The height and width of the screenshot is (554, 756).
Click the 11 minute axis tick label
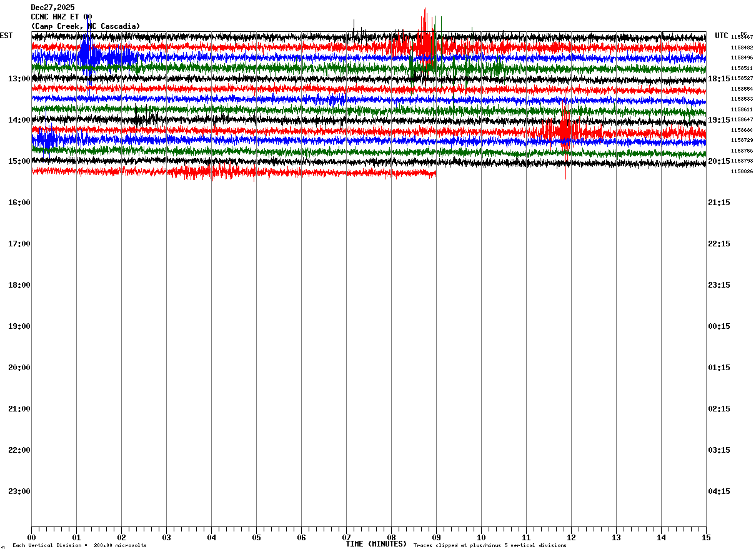[x=526, y=537]
